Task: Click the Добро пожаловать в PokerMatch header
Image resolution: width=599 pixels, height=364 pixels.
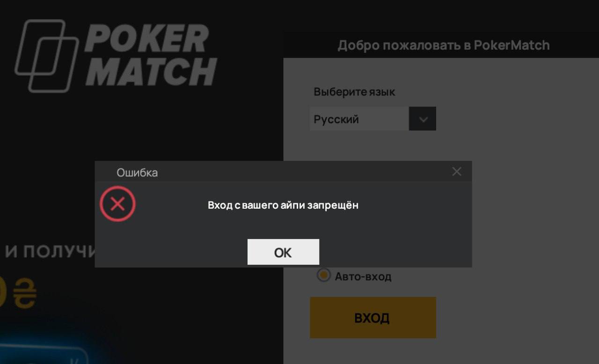Action: [444, 45]
